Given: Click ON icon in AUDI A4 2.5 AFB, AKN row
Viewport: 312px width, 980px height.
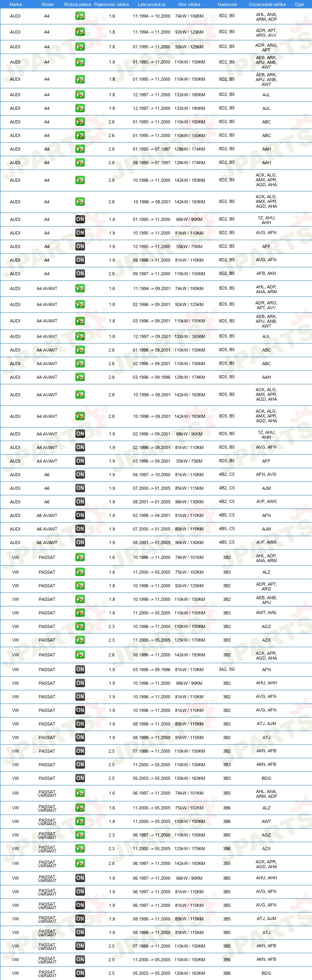Looking at the screenshot, I should [80, 274].
